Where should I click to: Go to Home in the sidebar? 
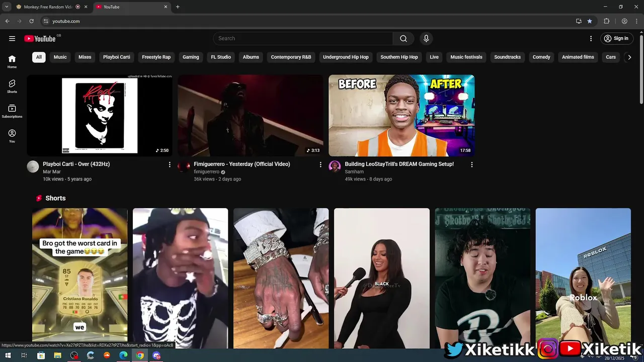coord(12,61)
